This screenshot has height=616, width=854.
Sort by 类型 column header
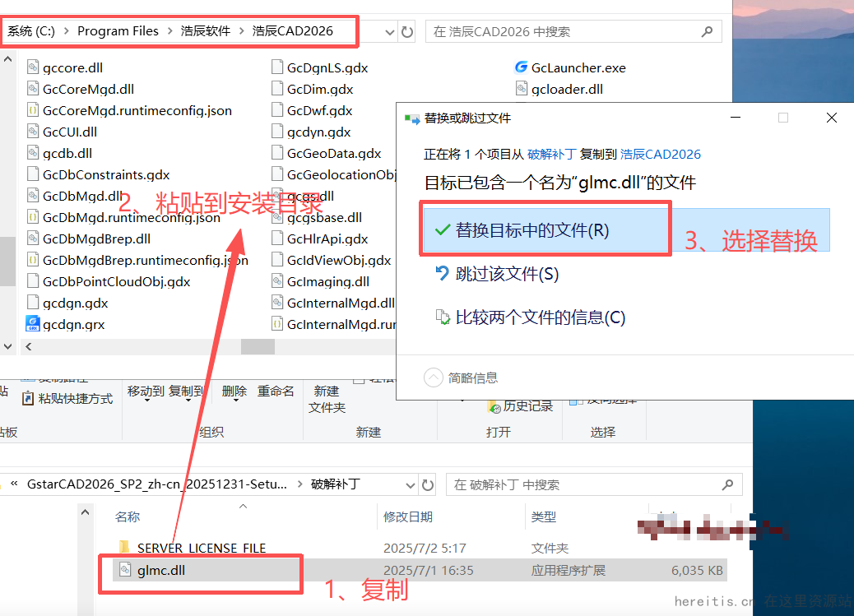(x=544, y=516)
